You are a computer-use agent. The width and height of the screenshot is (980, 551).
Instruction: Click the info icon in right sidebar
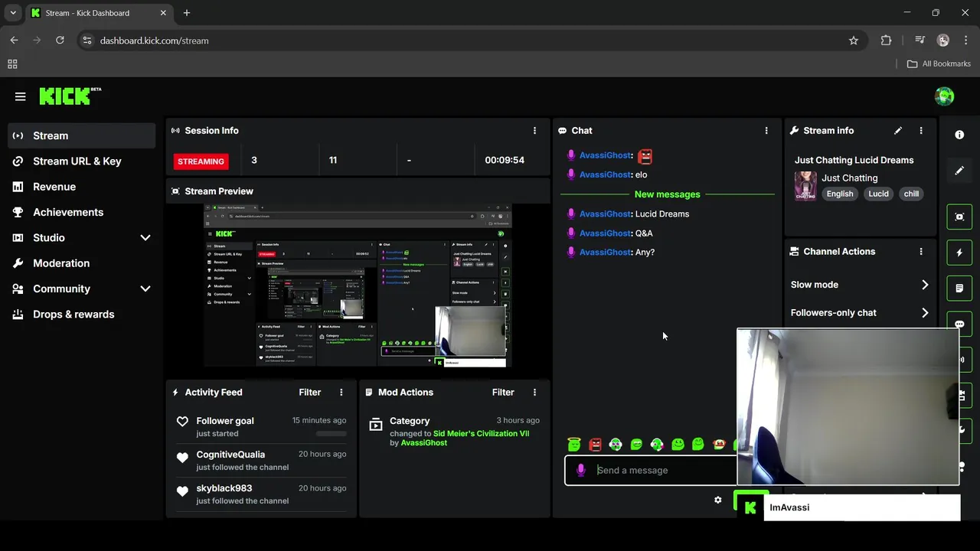pos(959,135)
